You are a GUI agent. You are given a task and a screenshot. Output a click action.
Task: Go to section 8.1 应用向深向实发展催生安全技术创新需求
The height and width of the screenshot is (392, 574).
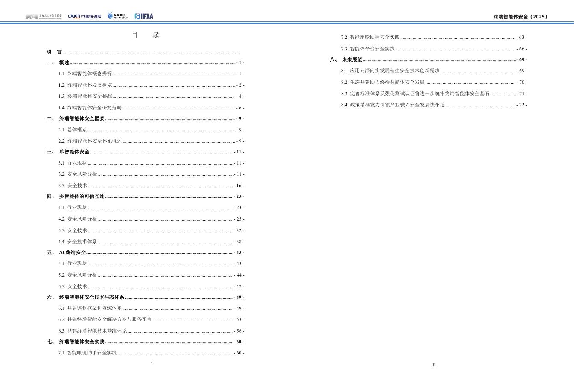click(434, 71)
